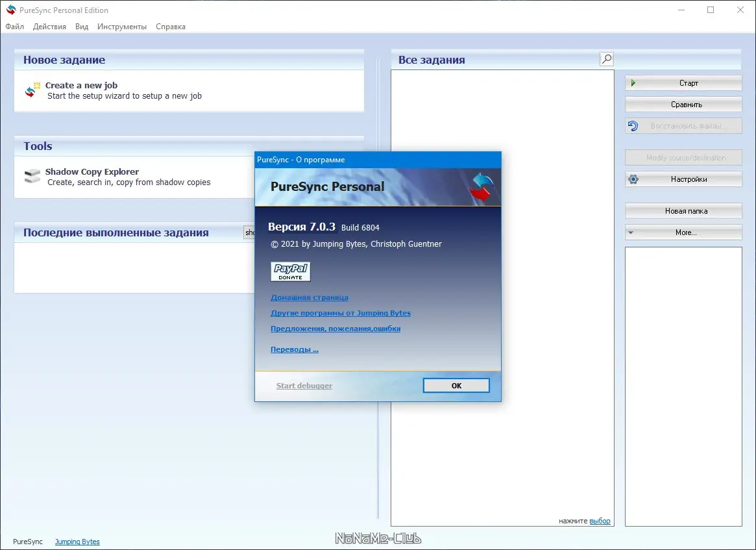Open the Действия menu
Image resolution: width=756 pixels, height=550 pixels.
coord(50,27)
